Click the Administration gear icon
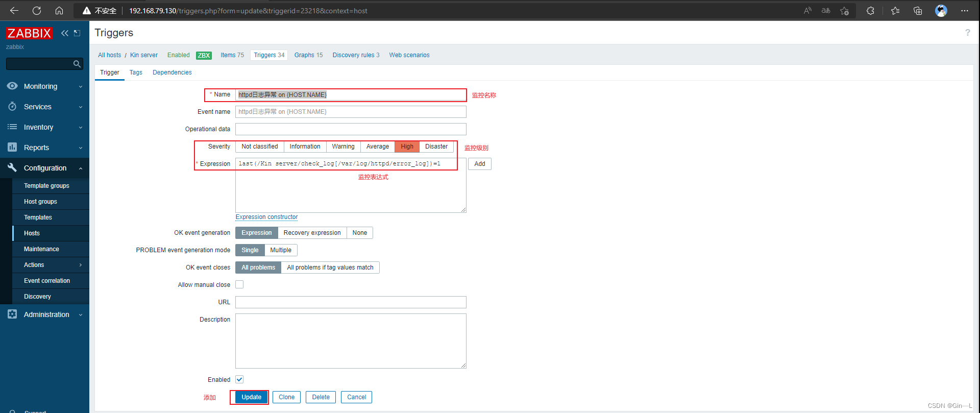This screenshot has width=980, height=413. pyautogui.click(x=12, y=314)
